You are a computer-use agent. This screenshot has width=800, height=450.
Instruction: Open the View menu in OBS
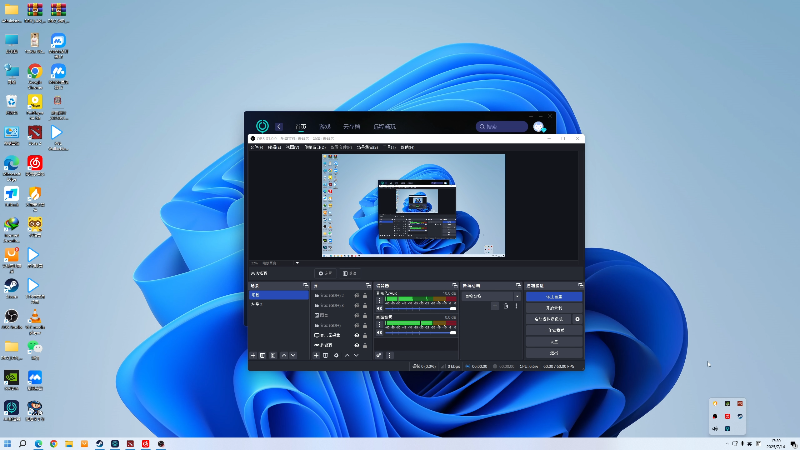pos(292,147)
